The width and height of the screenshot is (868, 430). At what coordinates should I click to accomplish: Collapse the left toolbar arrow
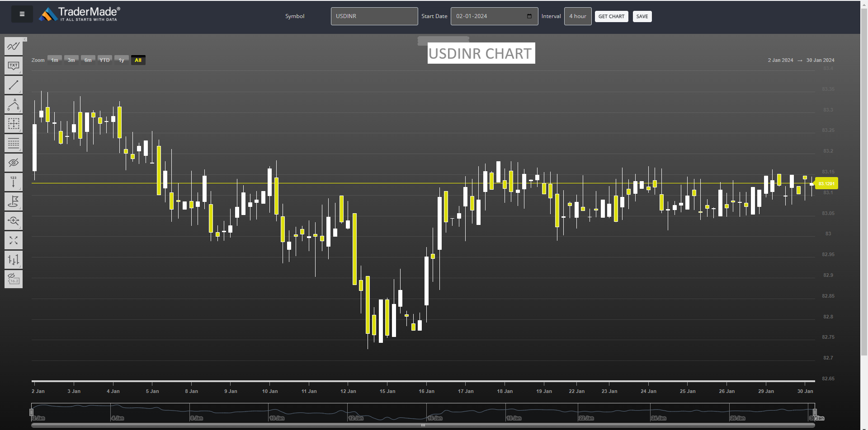click(25, 40)
